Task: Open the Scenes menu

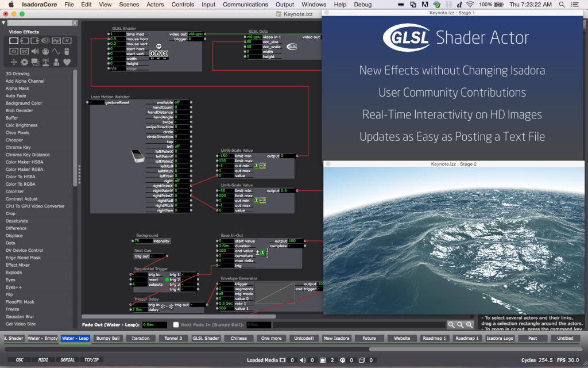Action: click(x=129, y=5)
